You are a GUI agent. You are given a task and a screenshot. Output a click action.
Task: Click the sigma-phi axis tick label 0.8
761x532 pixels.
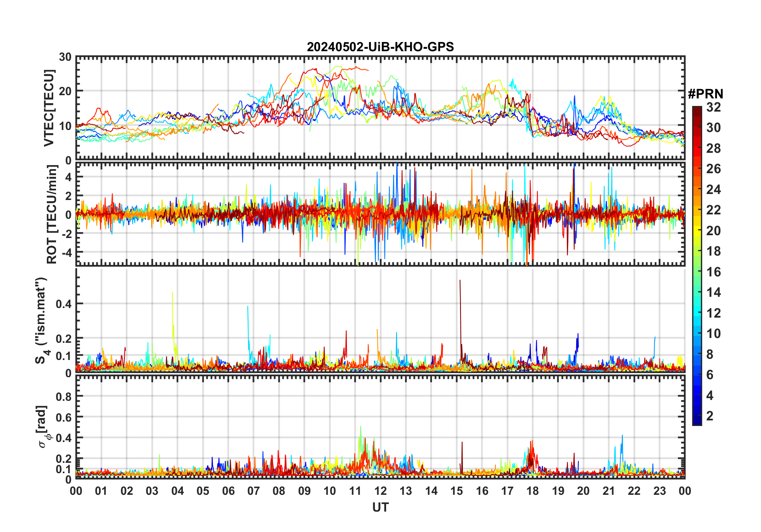point(64,397)
